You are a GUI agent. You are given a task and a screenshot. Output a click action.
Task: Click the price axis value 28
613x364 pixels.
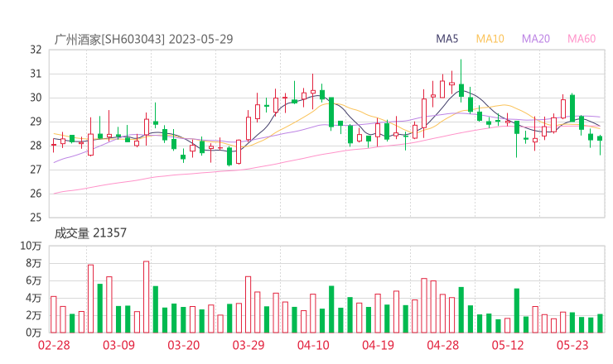point(36,146)
